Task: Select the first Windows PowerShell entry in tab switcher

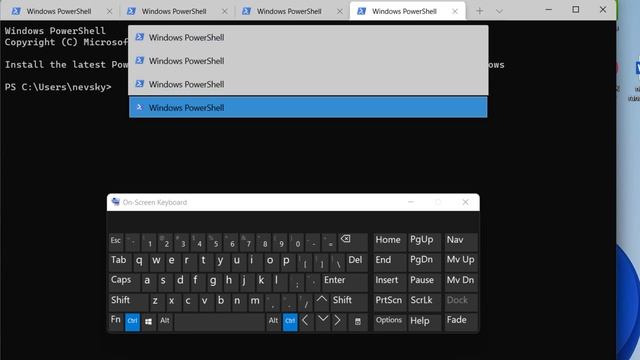Action: (308, 38)
